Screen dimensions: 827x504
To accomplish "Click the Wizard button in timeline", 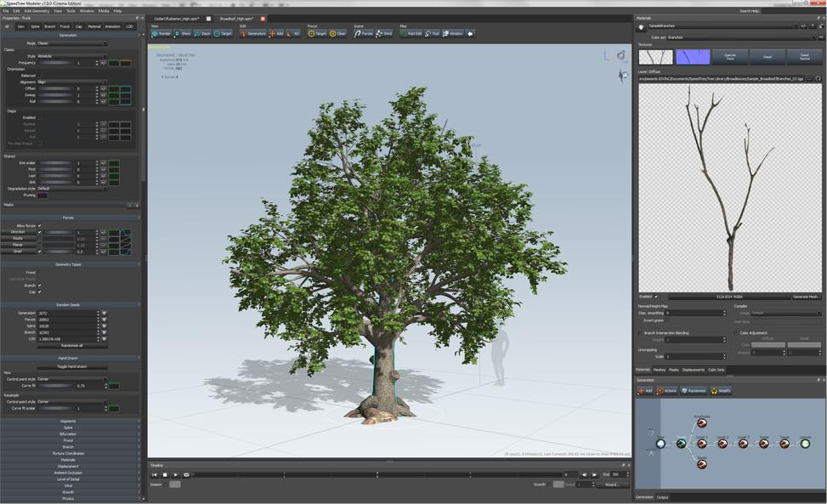I will coord(612,484).
